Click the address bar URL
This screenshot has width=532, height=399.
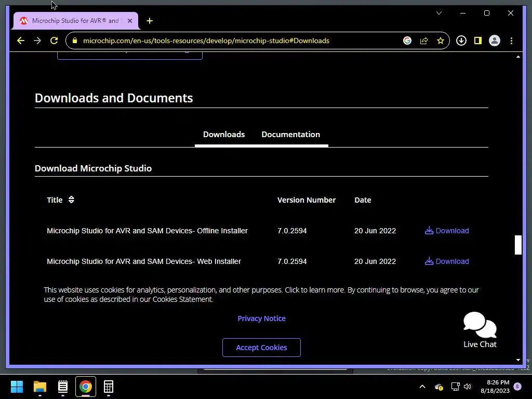(x=206, y=41)
